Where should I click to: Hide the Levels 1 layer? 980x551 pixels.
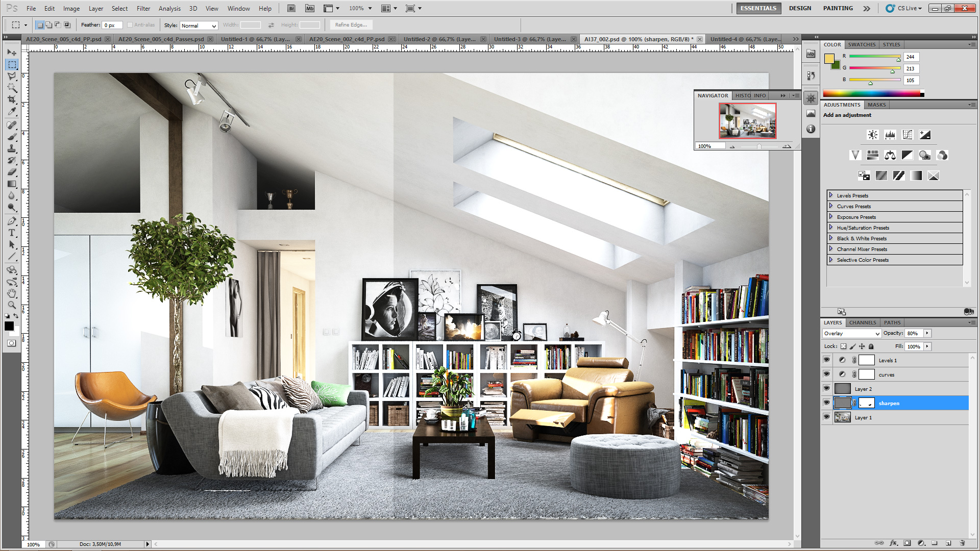tap(826, 360)
